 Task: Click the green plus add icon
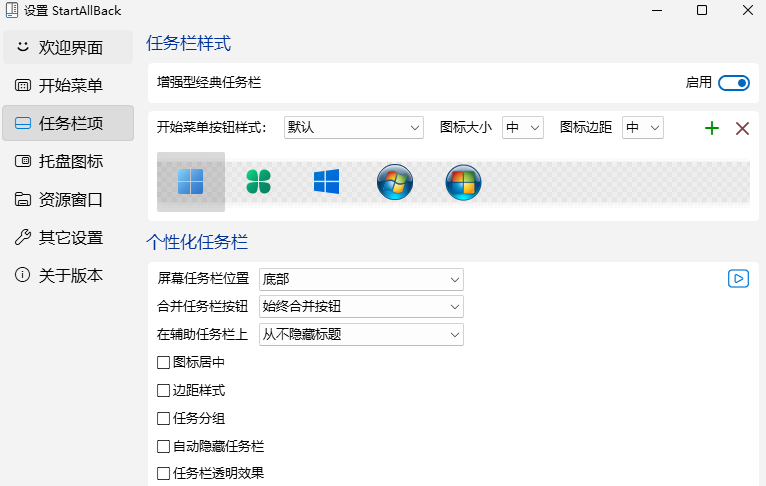tap(712, 128)
